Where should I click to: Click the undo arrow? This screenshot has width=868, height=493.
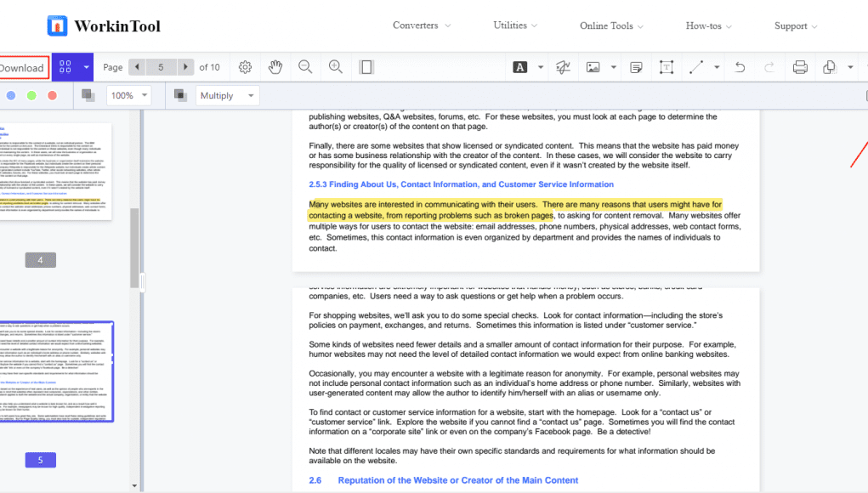pyautogui.click(x=740, y=67)
